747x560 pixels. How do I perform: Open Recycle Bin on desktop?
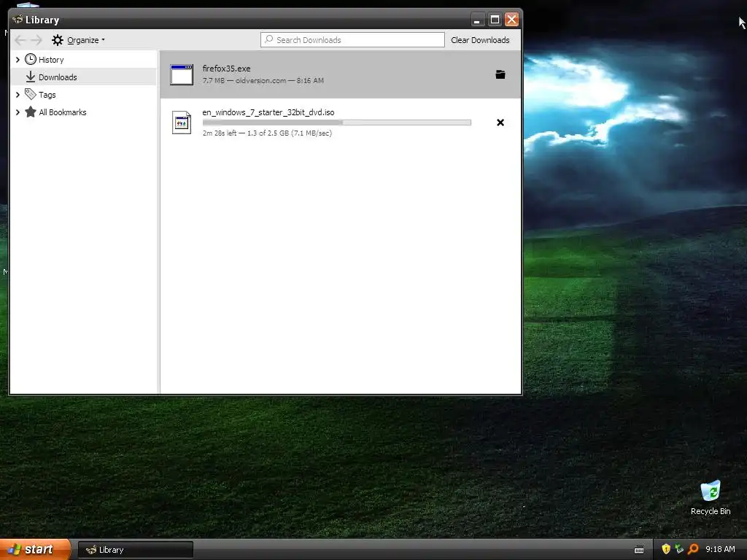click(x=711, y=498)
